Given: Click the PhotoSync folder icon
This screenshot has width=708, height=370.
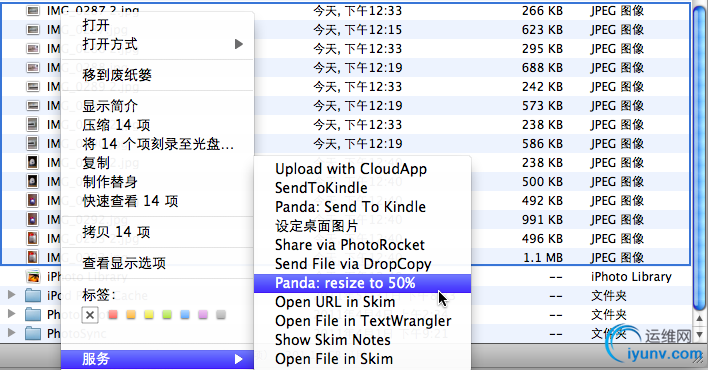Looking at the screenshot, I should [x=33, y=333].
